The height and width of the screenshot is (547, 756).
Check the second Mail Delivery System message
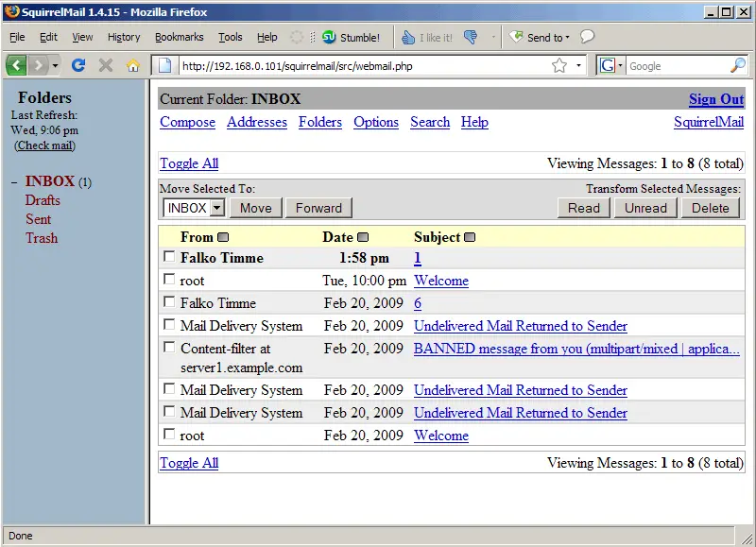[169, 388]
